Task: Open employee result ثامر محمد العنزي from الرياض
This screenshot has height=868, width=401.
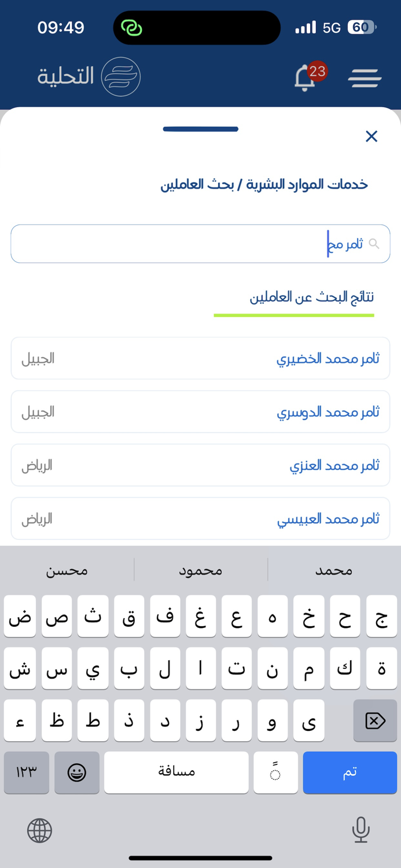Action: tap(200, 465)
